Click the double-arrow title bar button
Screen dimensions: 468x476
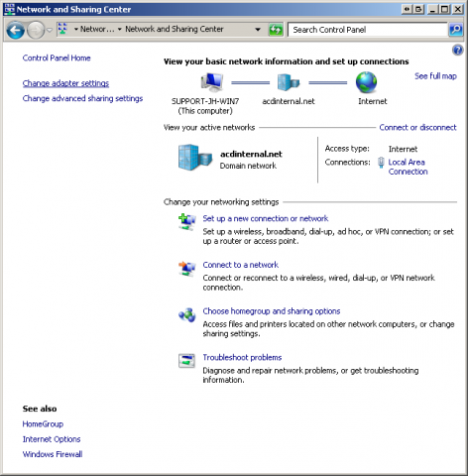tap(407, 9)
